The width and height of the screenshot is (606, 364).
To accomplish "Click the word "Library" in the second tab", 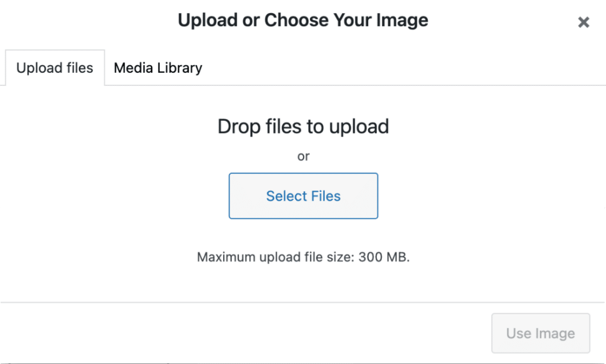I will (x=180, y=68).
